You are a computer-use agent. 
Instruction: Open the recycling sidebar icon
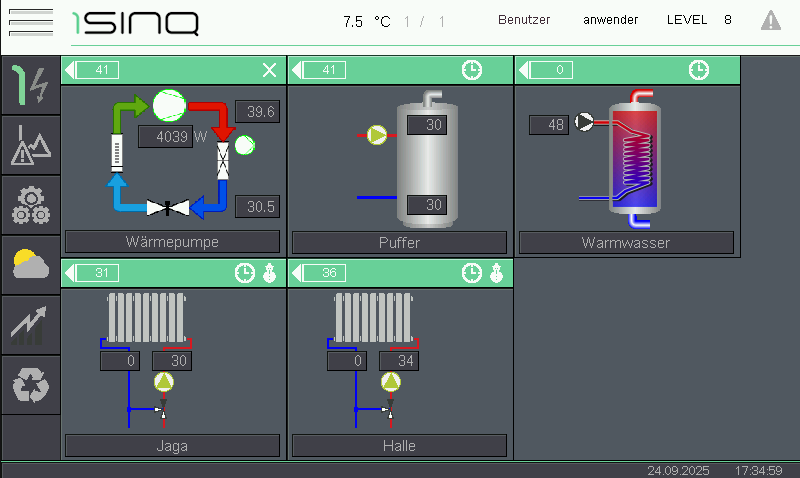pos(30,385)
